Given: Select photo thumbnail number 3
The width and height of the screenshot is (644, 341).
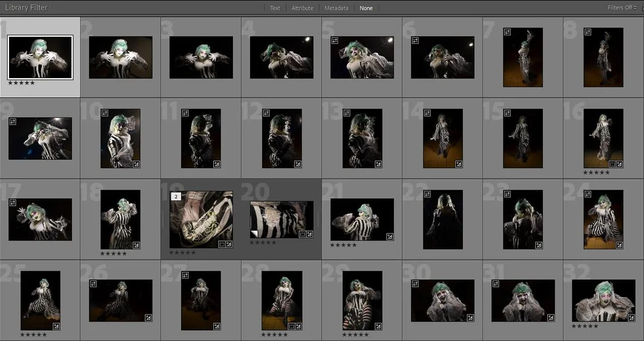Looking at the screenshot, I should [x=201, y=57].
